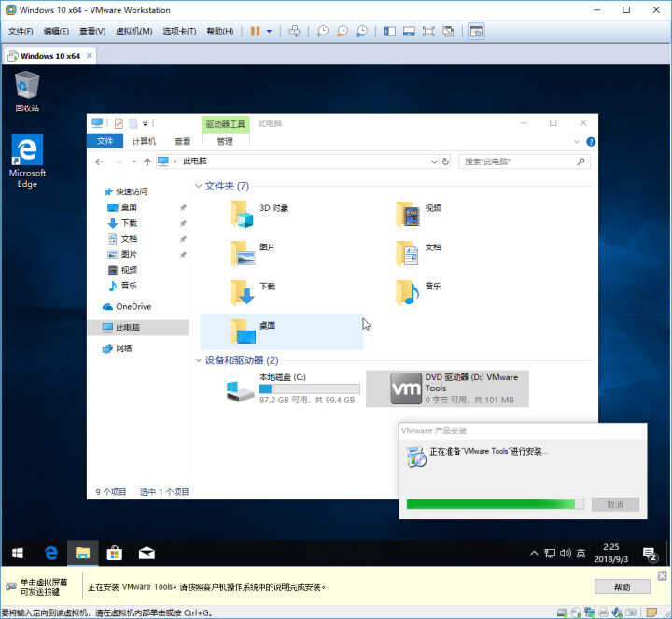
Task: Enter VMware full screen mode icon
Action: [x=428, y=32]
